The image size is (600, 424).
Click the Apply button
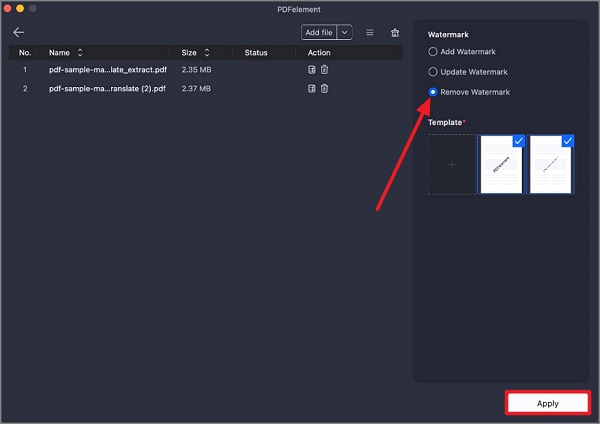pos(548,403)
